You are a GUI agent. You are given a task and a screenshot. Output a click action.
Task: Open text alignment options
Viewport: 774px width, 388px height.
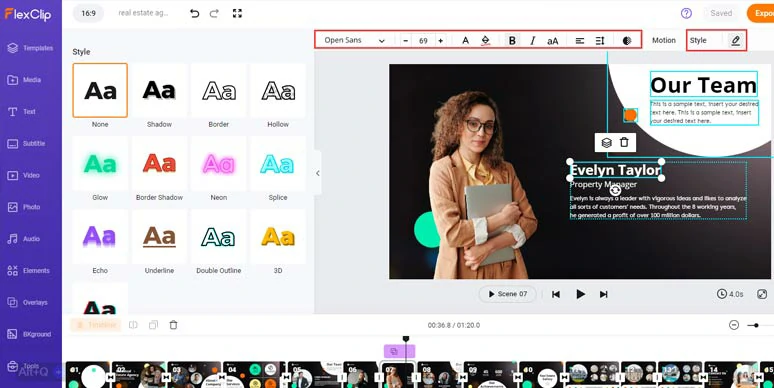[580, 41]
